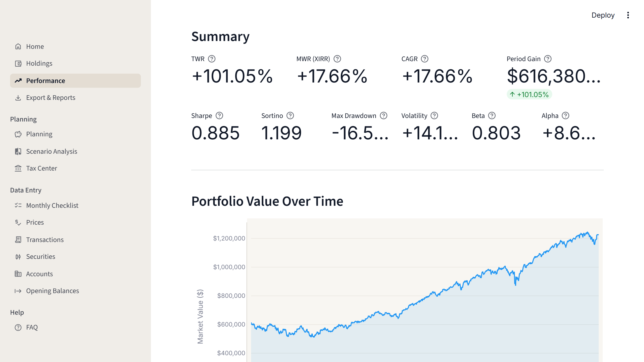Open the Max Drawdown help tooltip
This screenshot has height=362, width=644.
[383, 115]
